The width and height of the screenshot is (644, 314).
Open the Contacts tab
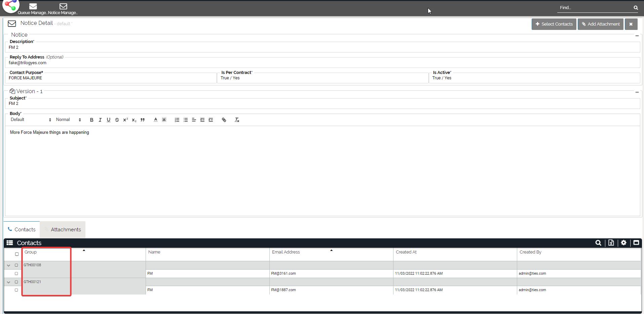[22, 230]
